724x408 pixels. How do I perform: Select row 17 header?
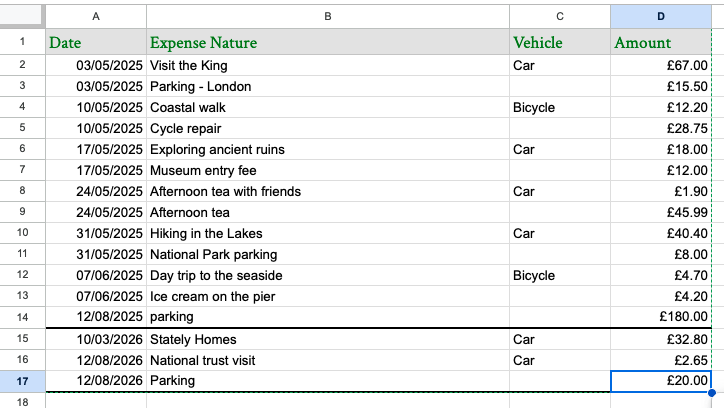(x=22, y=381)
